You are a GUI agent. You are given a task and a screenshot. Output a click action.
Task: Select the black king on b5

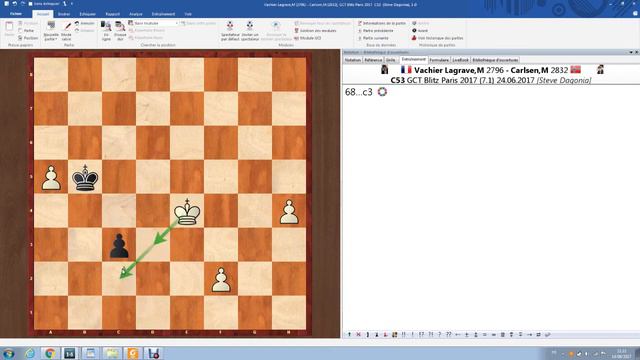pyautogui.click(x=85, y=177)
